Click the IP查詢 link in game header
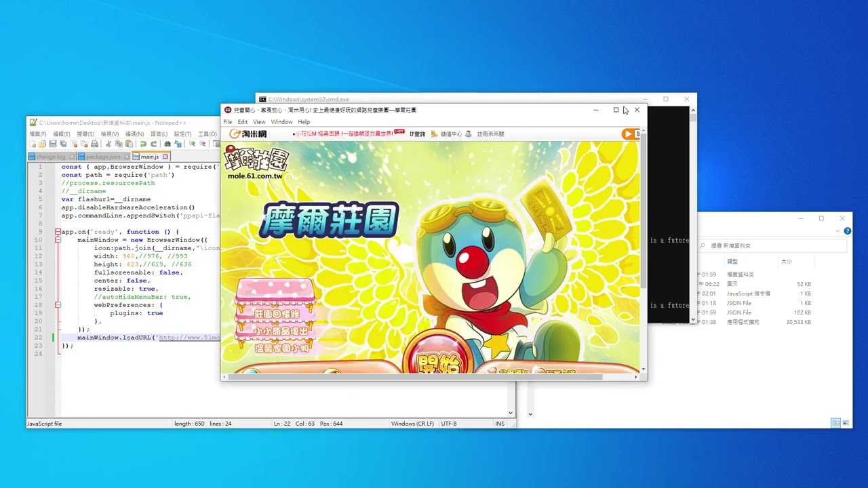The width and height of the screenshot is (868, 488). coord(417,134)
